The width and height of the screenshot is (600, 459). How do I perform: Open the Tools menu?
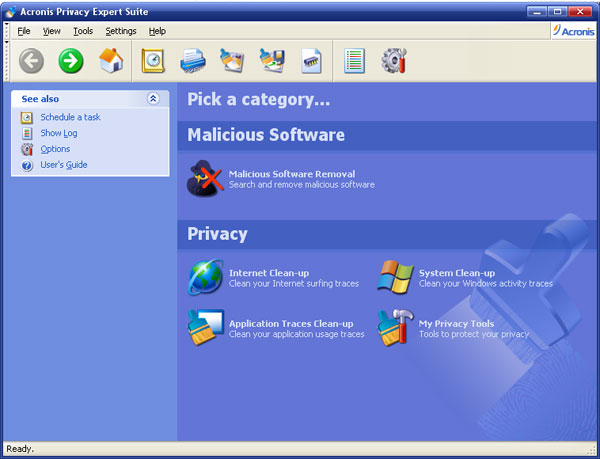[83, 31]
